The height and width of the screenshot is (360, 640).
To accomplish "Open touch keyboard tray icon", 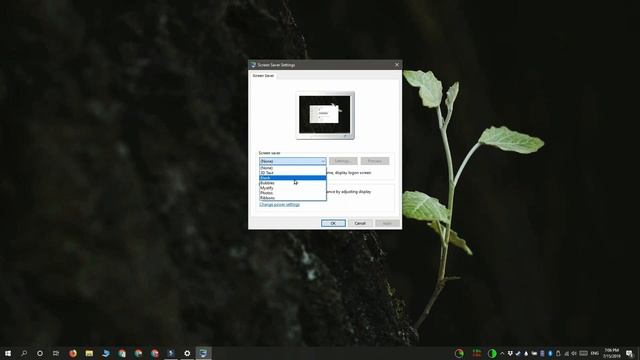I will tap(584, 353).
